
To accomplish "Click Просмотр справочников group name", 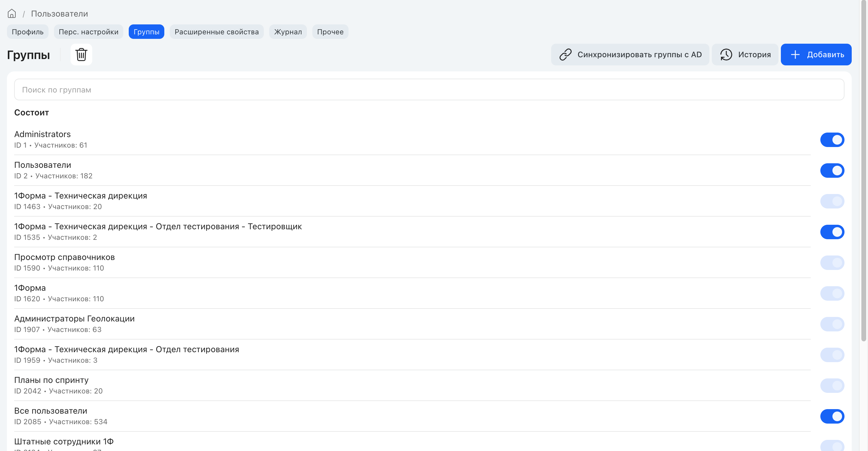I will click(x=65, y=257).
